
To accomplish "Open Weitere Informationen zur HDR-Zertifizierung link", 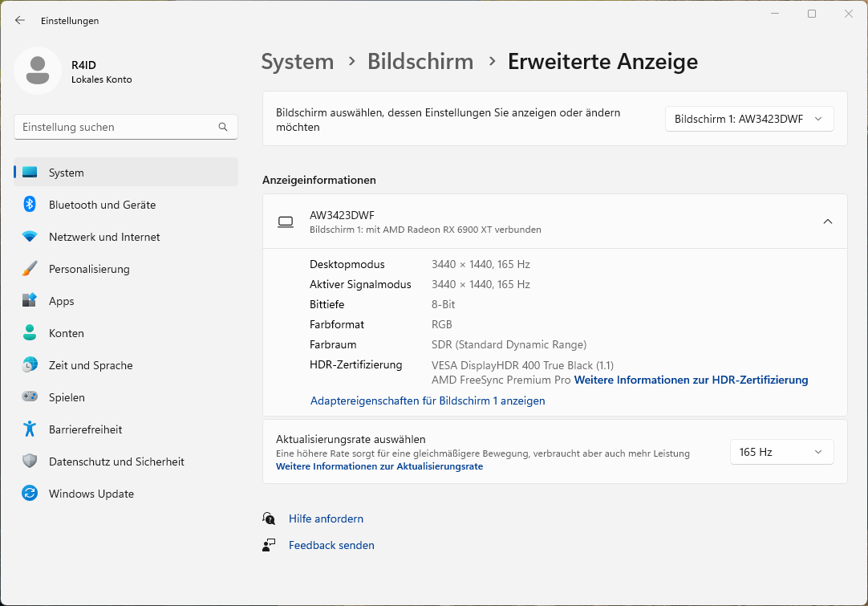I will tap(691, 380).
